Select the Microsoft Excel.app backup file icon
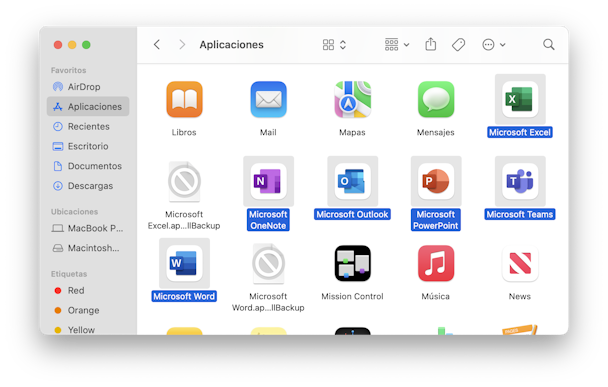 click(184, 181)
